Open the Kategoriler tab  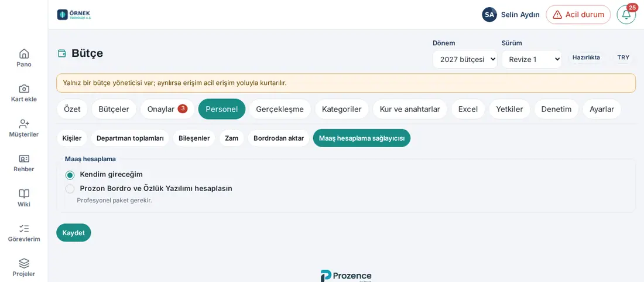(x=342, y=109)
